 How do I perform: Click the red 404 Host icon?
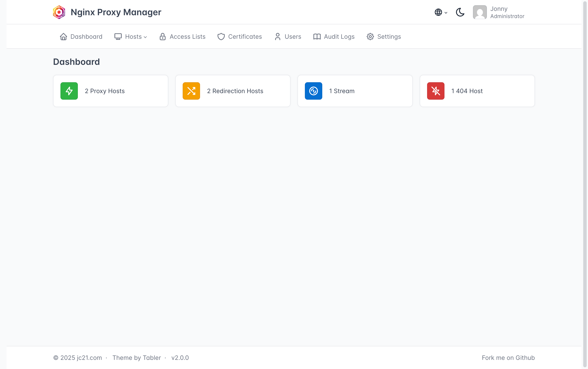(x=436, y=91)
